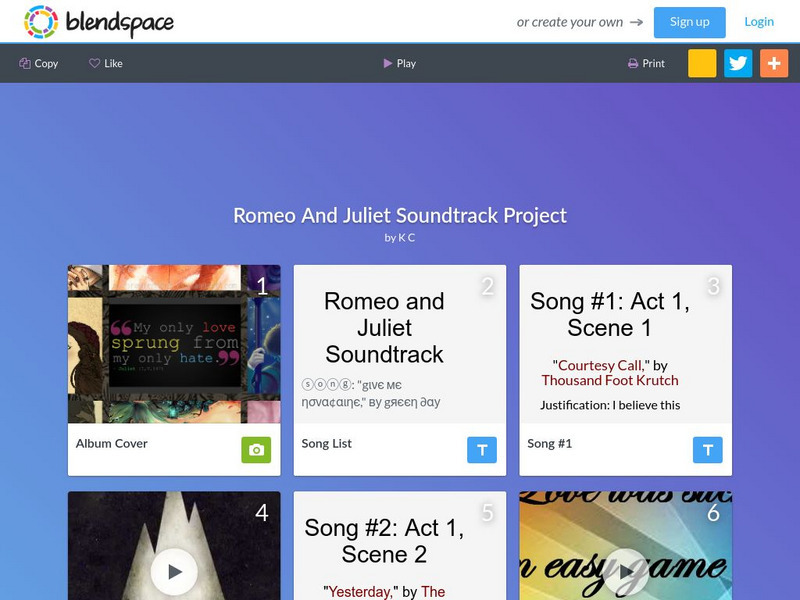The height and width of the screenshot is (600, 800).
Task: Play the lesson from toolbar
Action: point(400,63)
